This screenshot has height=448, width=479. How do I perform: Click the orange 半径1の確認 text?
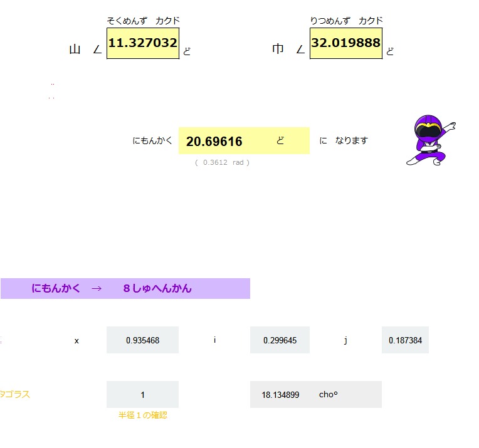coord(143,415)
